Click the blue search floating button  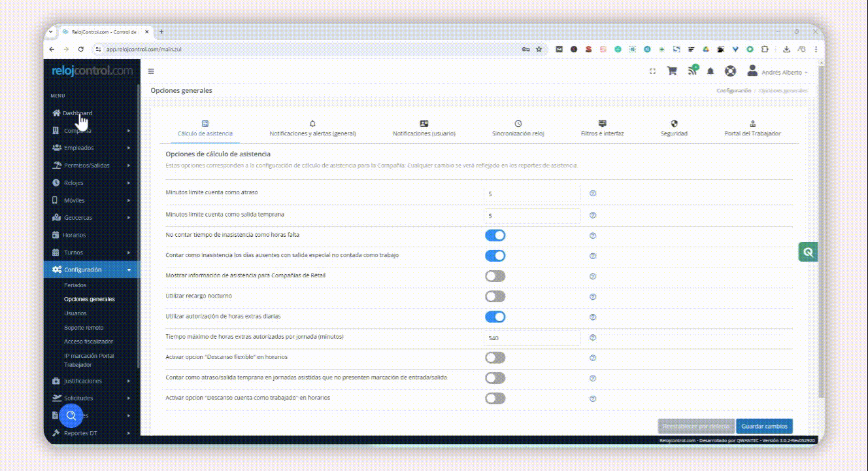pos(71,415)
